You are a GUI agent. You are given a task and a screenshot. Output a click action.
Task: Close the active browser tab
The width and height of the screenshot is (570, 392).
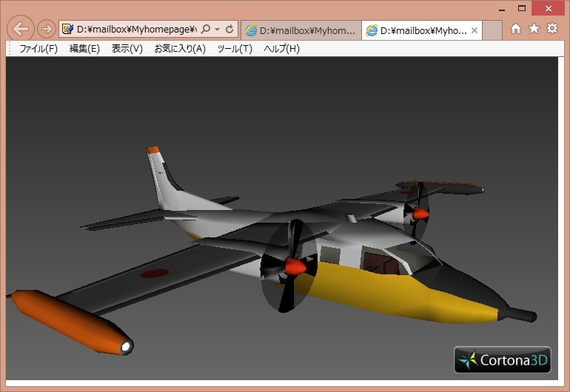tap(475, 30)
